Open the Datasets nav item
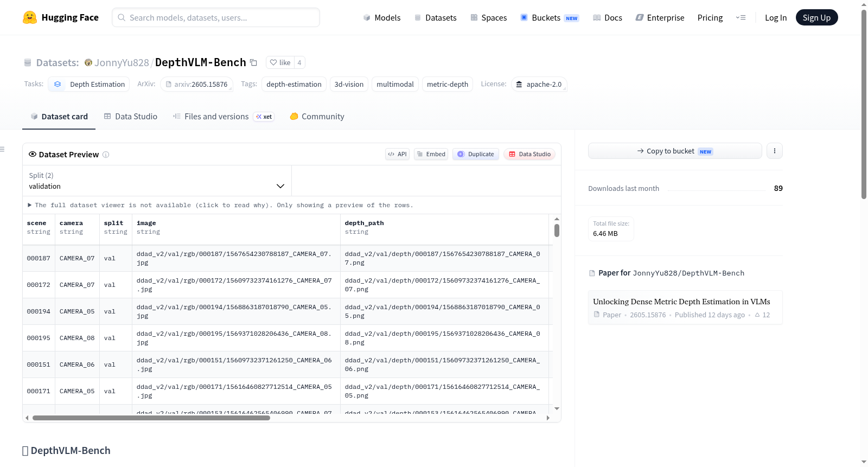This screenshot has height=467, width=868. (435, 17)
